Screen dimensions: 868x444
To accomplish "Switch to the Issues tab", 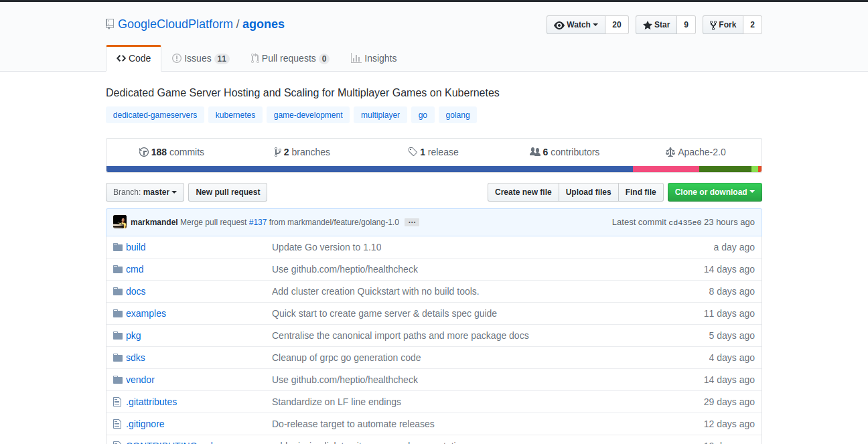I will tap(200, 58).
